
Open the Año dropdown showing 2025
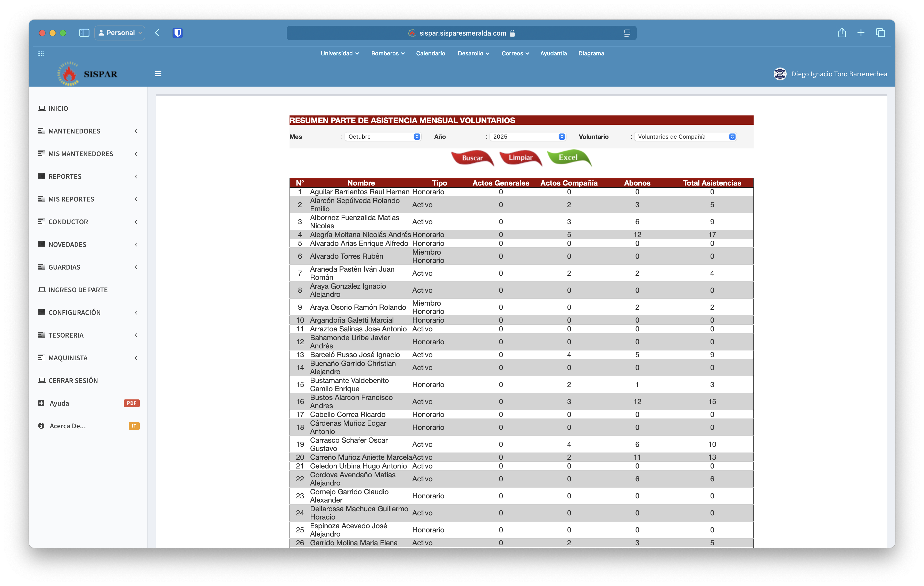pos(528,137)
